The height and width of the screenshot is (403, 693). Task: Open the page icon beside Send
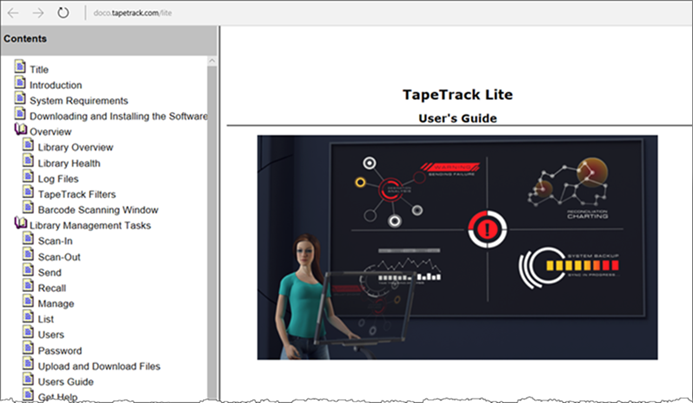tap(28, 270)
